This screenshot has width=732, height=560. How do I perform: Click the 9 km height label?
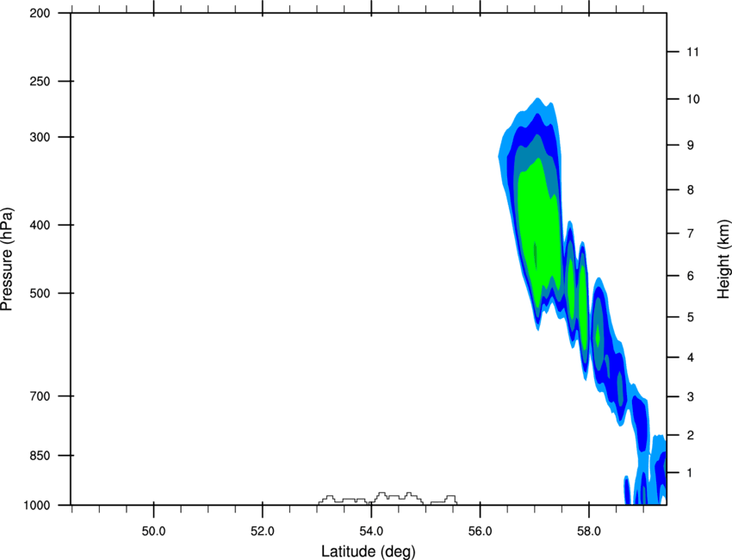click(x=691, y=146)
